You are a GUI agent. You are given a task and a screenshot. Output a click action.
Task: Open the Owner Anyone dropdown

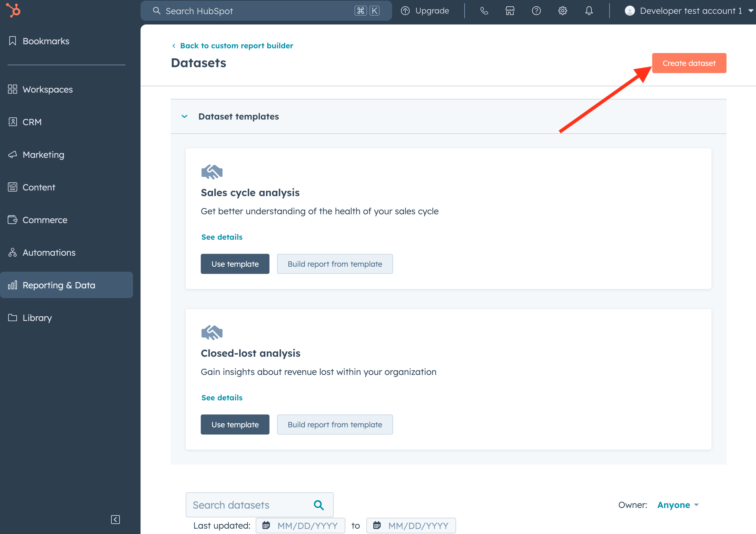(678, 505)
